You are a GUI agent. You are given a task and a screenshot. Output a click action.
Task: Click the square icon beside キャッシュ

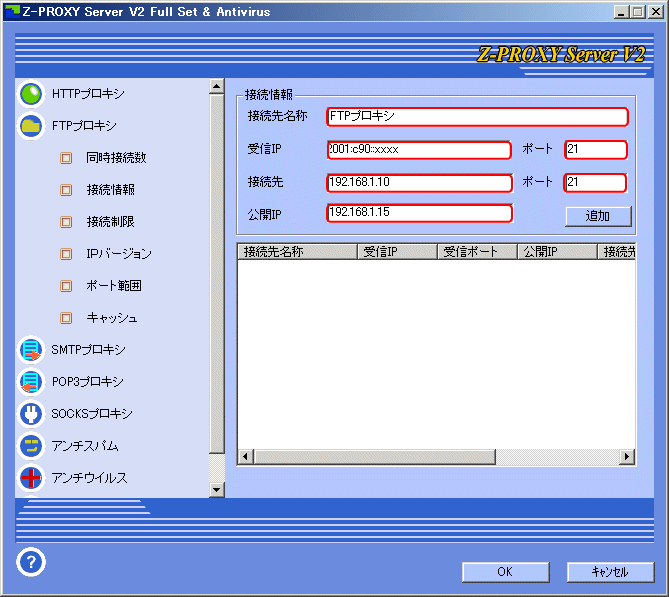coord(66,318)
